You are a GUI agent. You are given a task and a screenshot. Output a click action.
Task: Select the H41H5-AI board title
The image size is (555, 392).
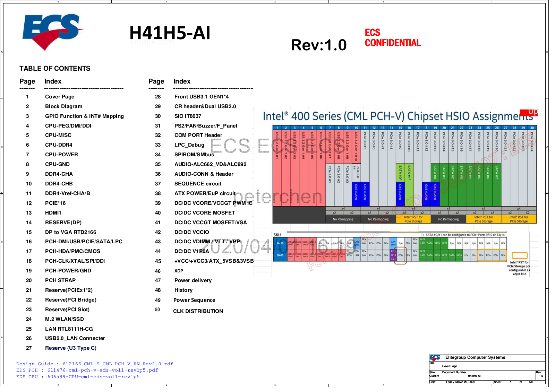pos(170,33)
